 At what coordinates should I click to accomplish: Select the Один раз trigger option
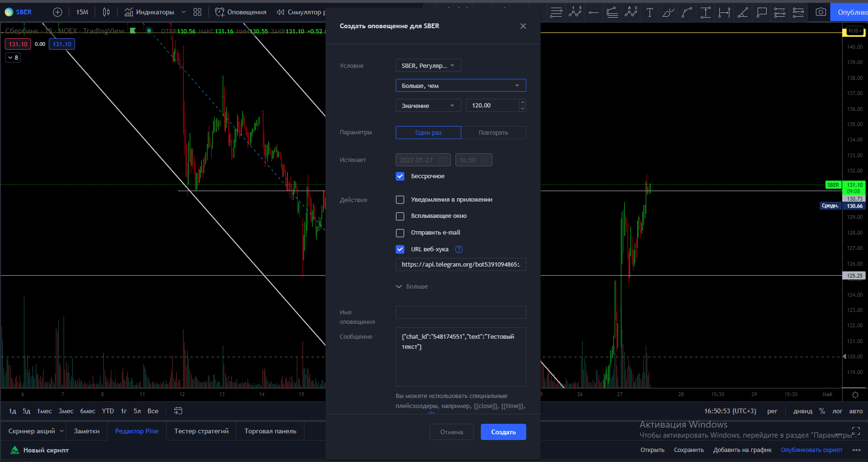pyautogui.click(x=428, y=132)
